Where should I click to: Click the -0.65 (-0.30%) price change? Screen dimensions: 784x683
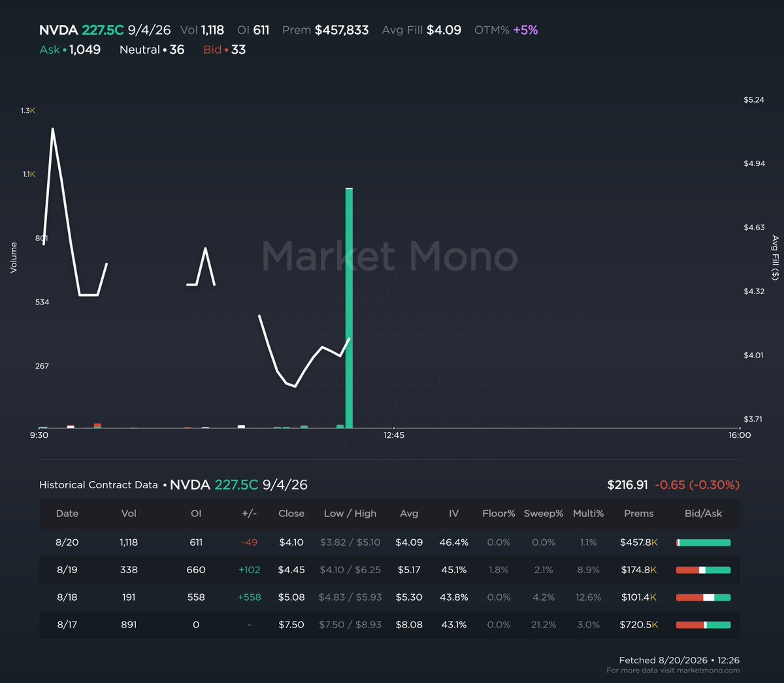(x=697, y=485)
